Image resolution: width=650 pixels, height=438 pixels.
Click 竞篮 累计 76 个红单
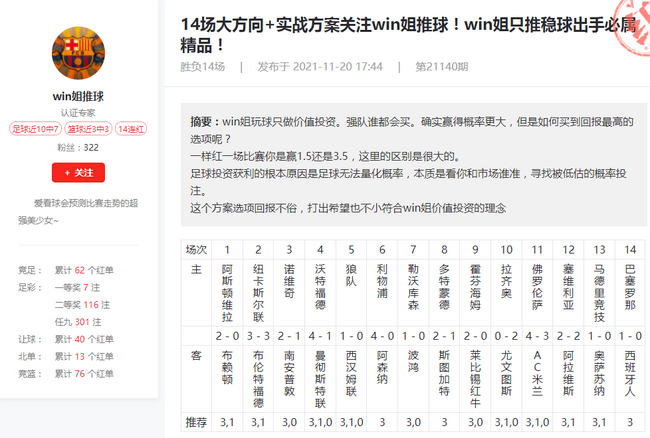click(66, 374)
